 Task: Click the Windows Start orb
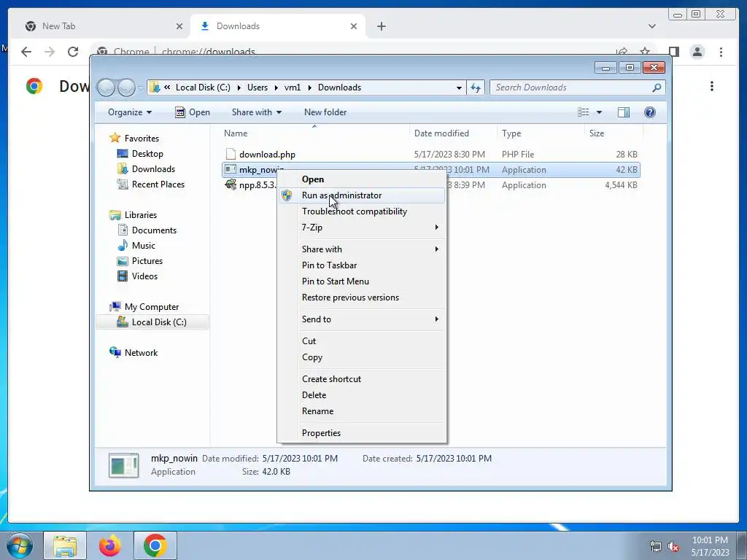(x=20, y=545)
